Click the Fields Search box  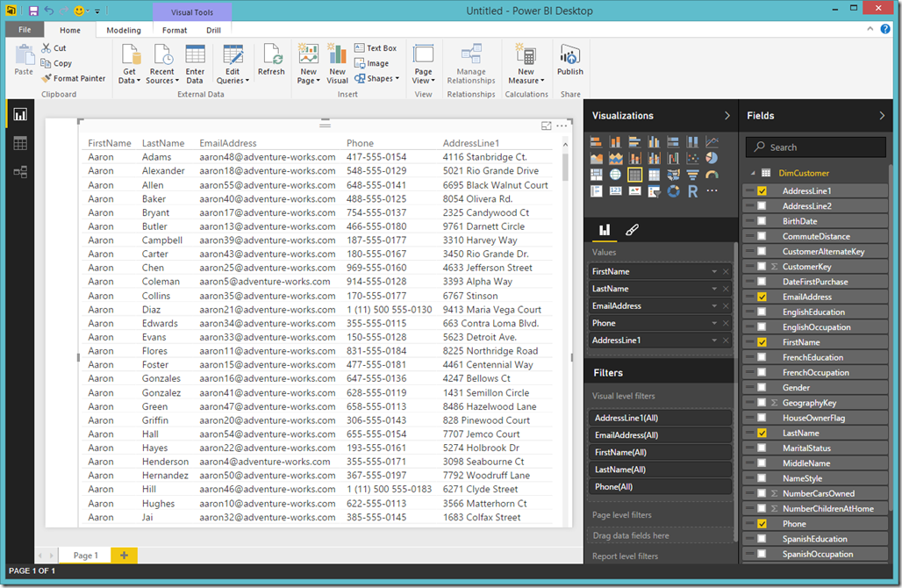pyautogui.click(x=816, y=147)
